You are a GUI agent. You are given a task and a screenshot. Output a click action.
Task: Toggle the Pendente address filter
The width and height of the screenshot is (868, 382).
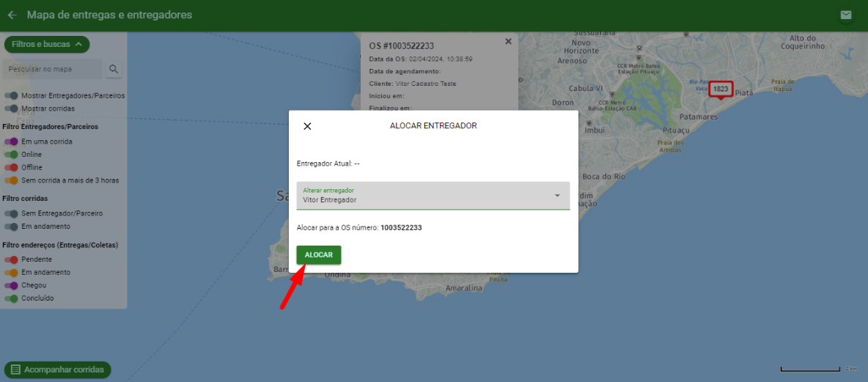click(11, 260)
